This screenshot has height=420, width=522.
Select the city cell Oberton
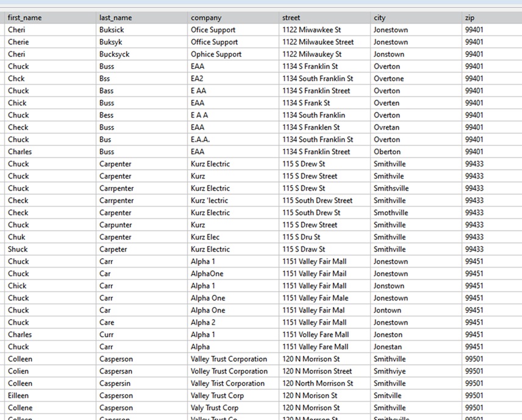pos(387,152)
